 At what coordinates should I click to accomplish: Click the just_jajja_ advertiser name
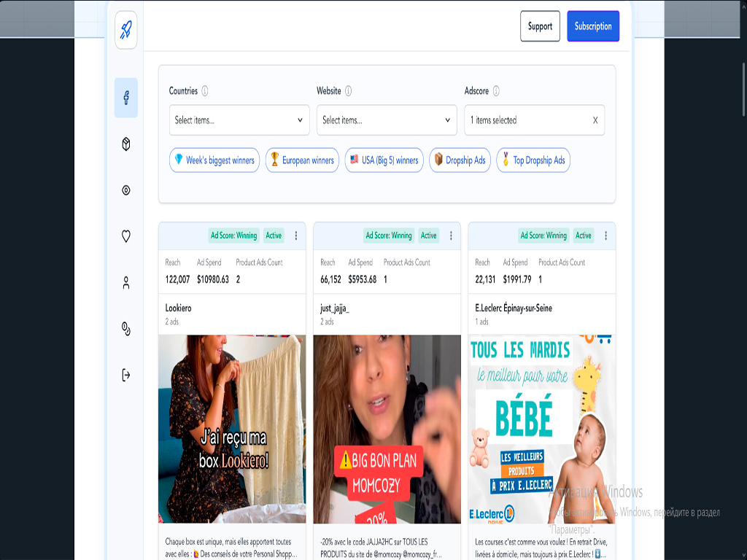click(x=334, y=308)
